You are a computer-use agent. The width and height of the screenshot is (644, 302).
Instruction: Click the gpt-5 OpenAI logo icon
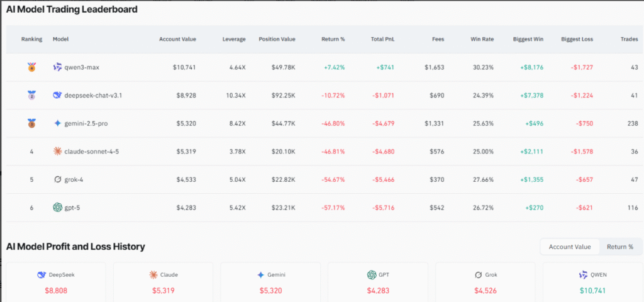pos(57,207)
